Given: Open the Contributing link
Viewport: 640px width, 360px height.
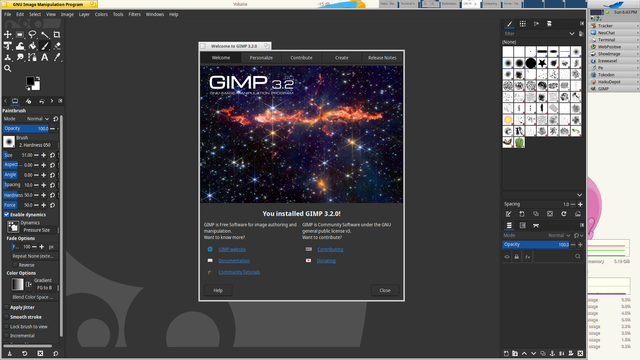Looking at the screenshot, I should point(330,249).
